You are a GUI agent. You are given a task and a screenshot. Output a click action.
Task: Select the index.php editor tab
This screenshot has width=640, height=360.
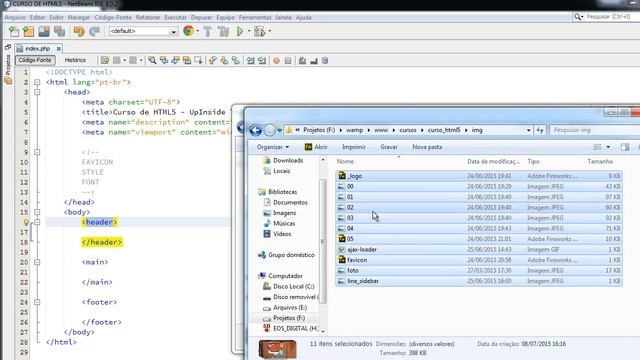coord(37,49)
